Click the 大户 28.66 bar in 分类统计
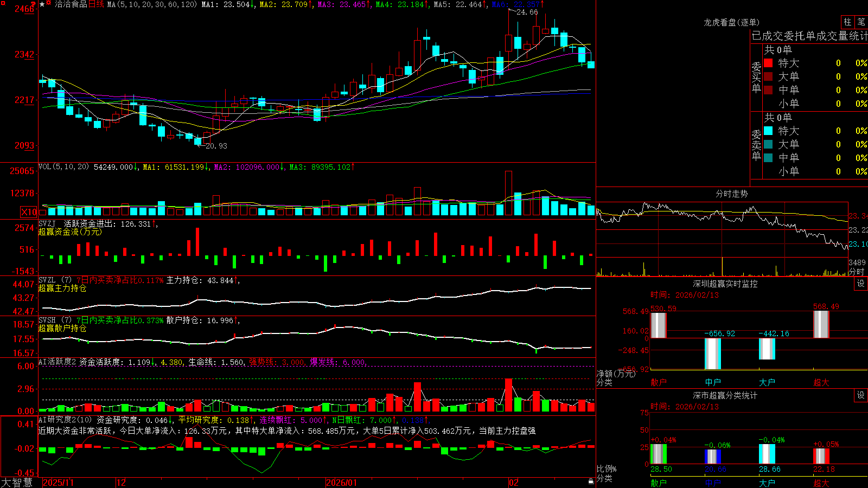Image resolution: width=868 pixels, height=488 pixels. coord(767,454)
